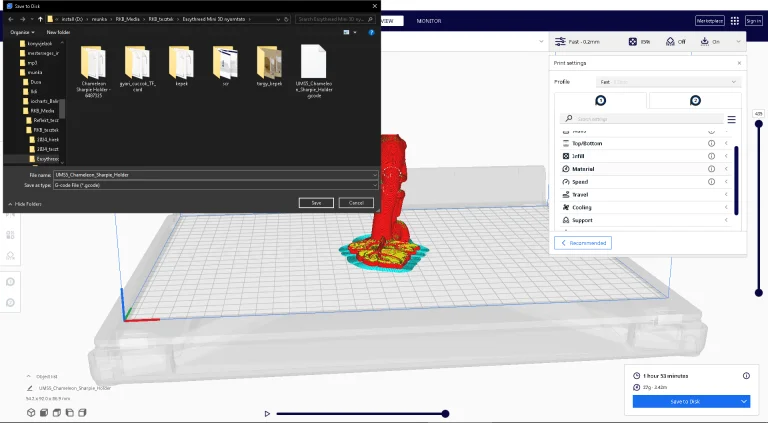Screen dimensions: 768x423
Task: Expand the Profile dropdown
Action: click(x=668, y=82)
